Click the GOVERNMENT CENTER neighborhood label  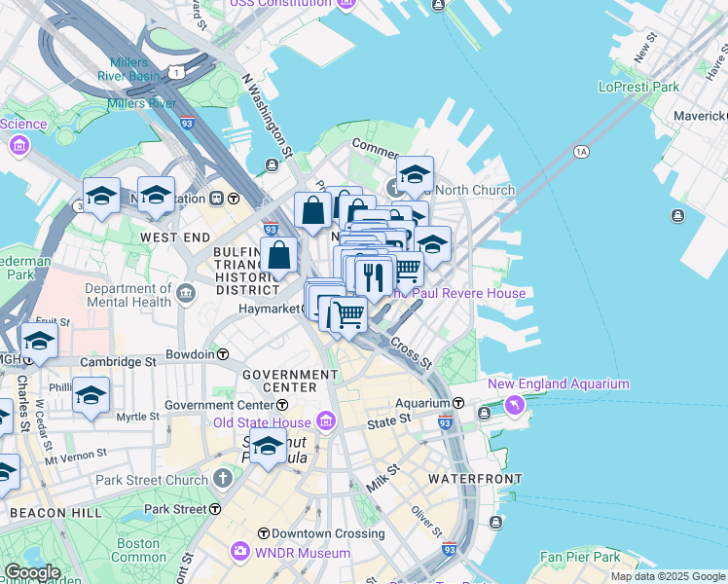tap(290, 381)
